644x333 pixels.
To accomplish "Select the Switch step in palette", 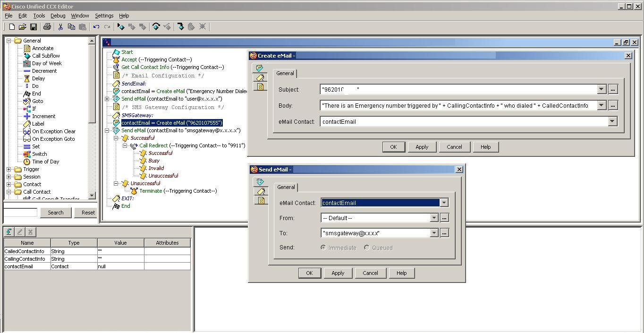I will (x=39, y=154).
